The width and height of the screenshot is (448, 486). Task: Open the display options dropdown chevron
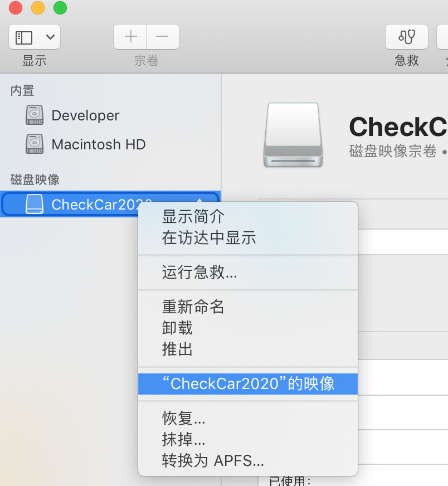pyautogui.click(x=50, y=37)
